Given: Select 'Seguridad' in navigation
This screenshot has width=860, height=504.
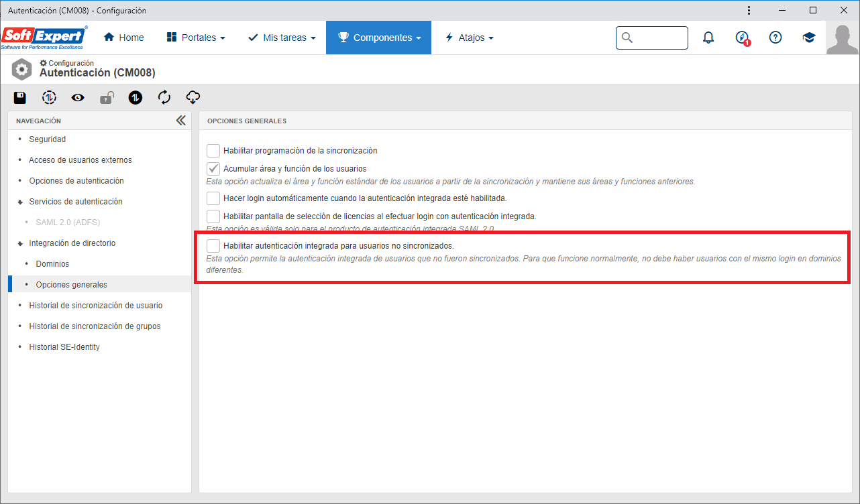Looking at the screenshot, I should [47, 139].
